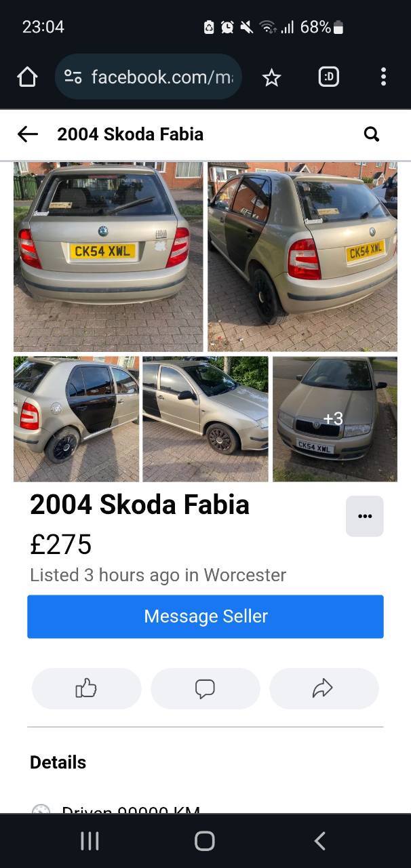Tap Android recent apps navigation button
411x868 pixels.
tap(90, 841)
